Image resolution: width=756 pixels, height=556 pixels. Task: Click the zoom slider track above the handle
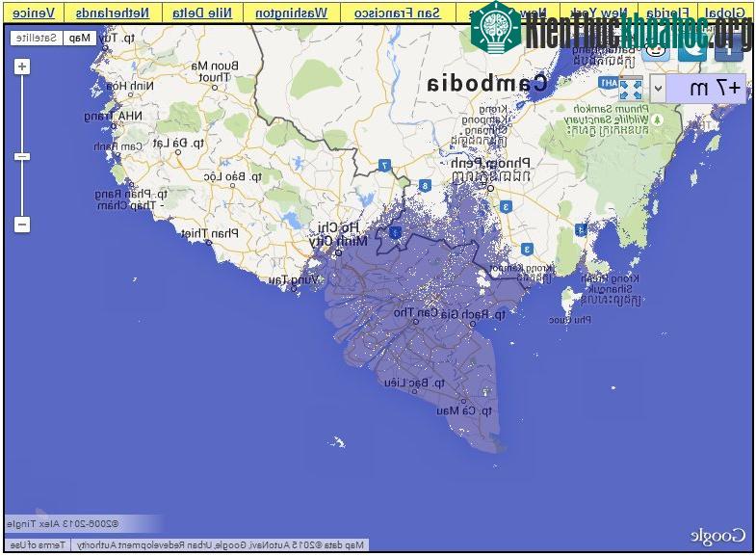pyautogui.click(x=22, y=114)
